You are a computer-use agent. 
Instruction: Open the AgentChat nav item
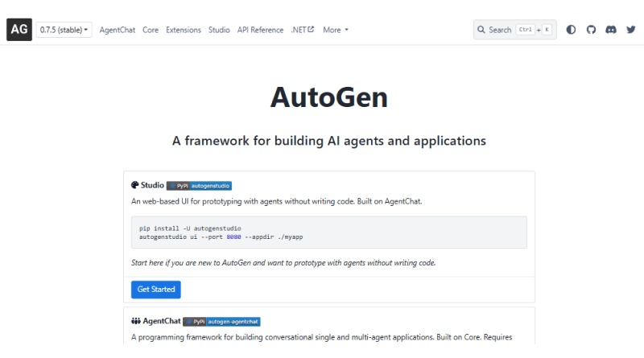117,30
